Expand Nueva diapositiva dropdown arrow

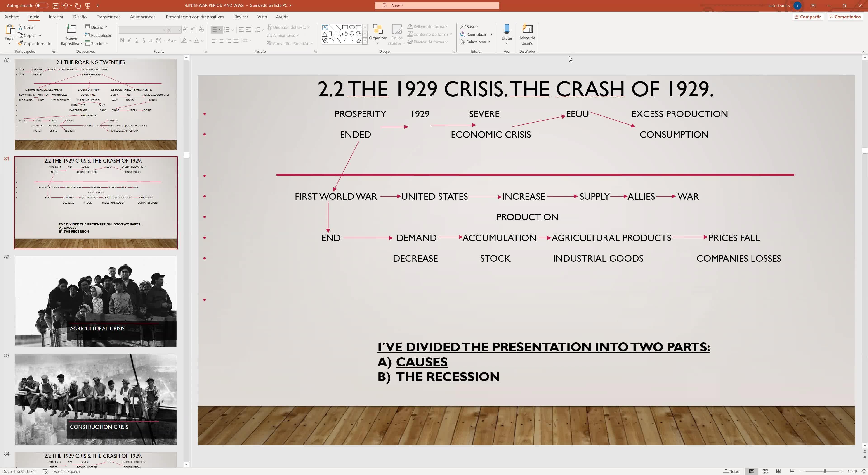point(81,43)
